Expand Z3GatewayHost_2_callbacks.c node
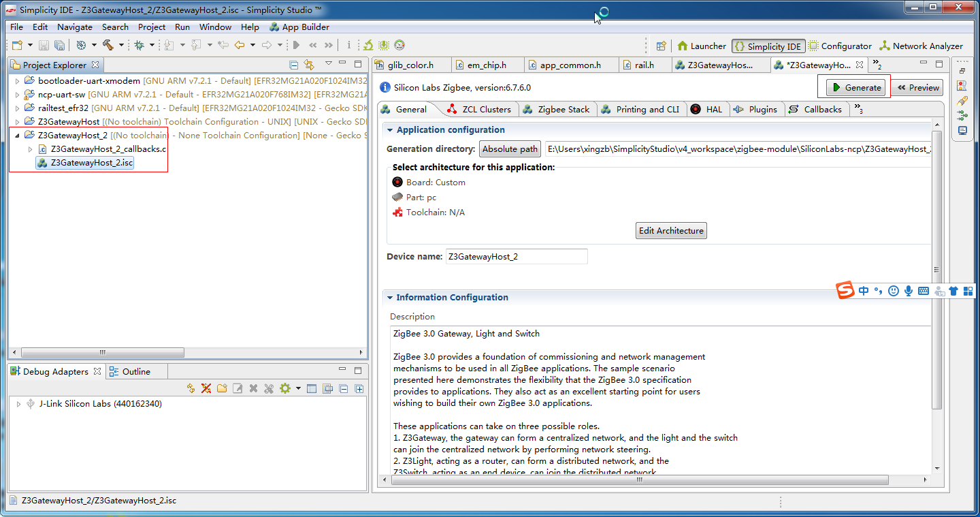This screenshot has width=980, height=517. click(x=30, y=148)
